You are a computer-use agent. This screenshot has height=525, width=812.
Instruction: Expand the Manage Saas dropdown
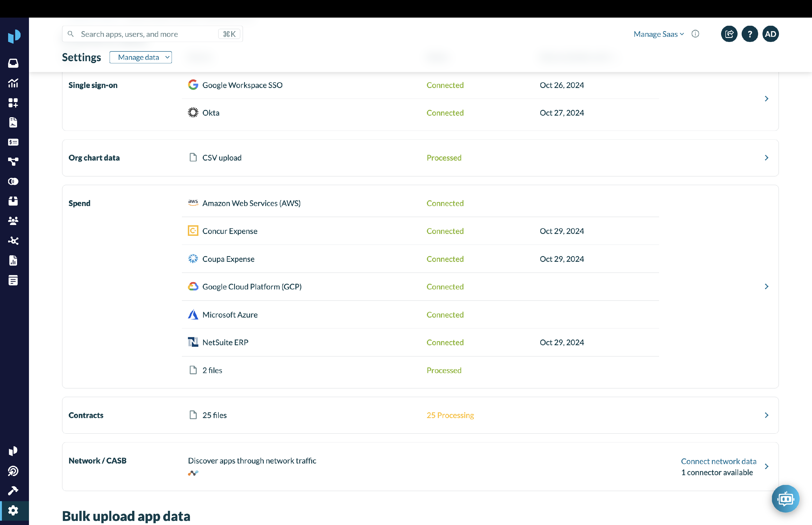(658, 34)
